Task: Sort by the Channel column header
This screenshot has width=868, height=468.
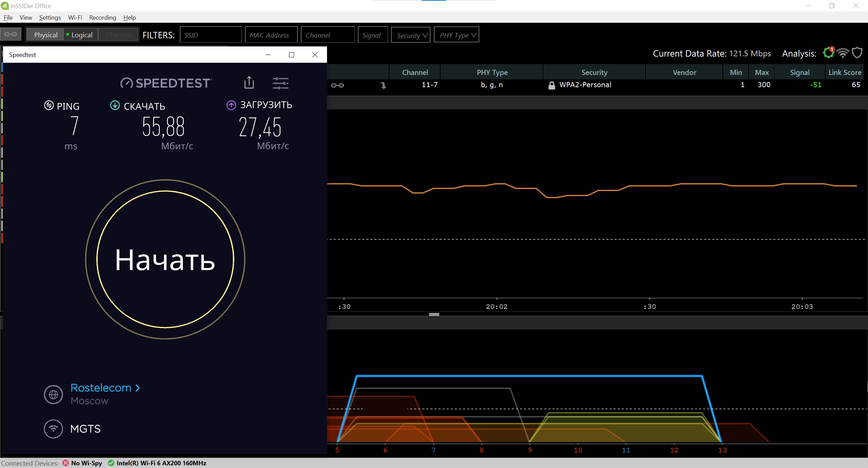Action: point(415,72)
